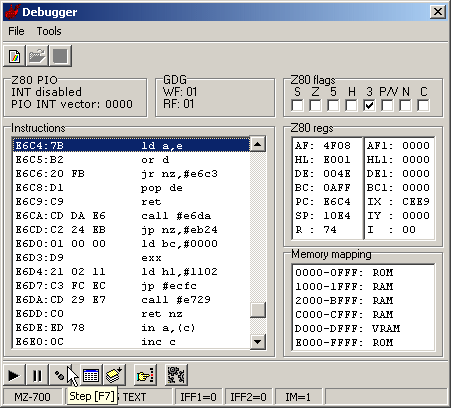Screen dimensions: 451x408
Task: Click the GDG WF: 01 value
Action: [x=180, y=92]
